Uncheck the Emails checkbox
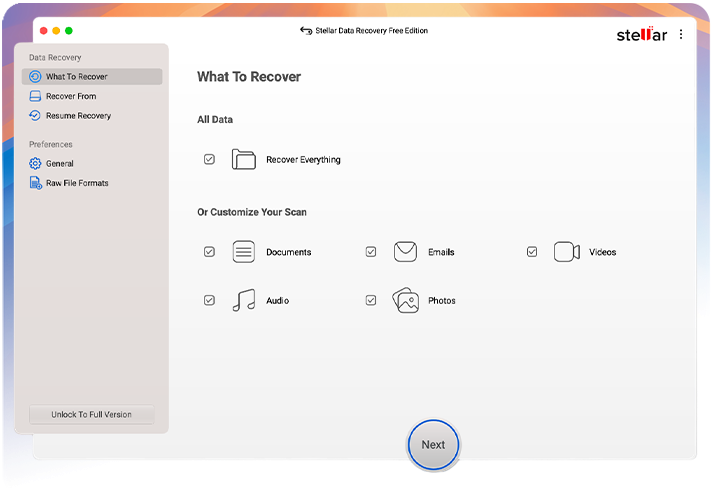Image resolution: width=713 pixels, height=500 pixels. point(371,251)
